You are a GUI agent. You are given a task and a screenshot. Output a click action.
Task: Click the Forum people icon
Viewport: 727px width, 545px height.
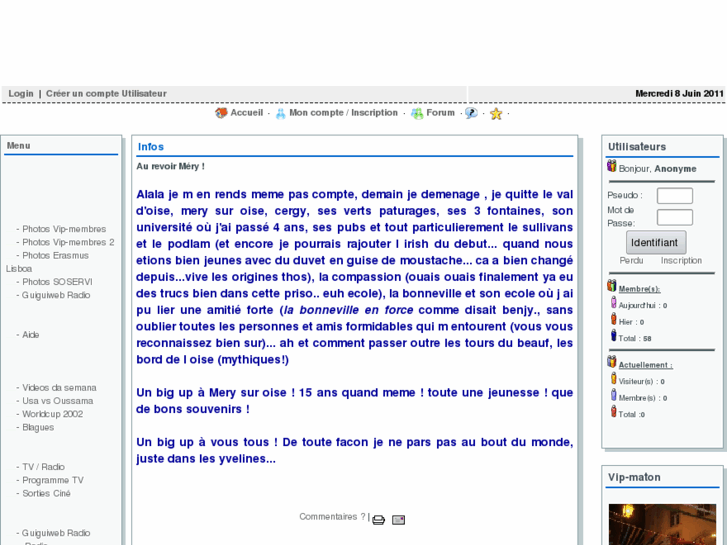click(x=417, y=113)
